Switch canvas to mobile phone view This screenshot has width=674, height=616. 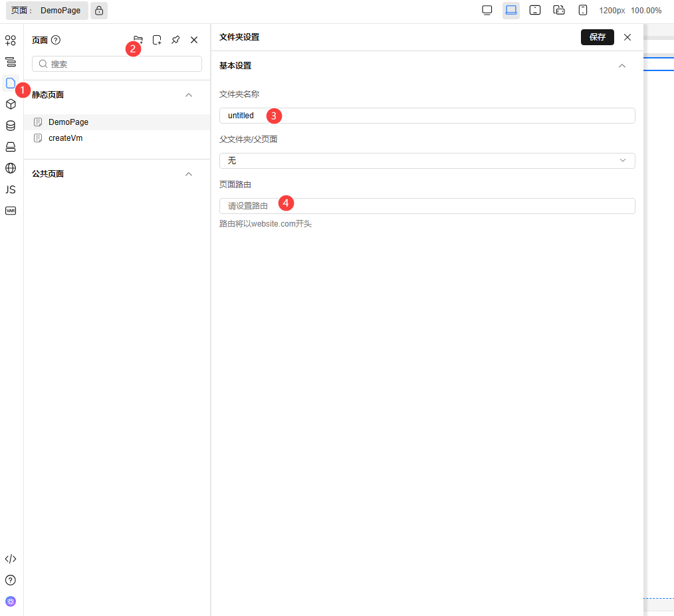(x=583, y=10)
